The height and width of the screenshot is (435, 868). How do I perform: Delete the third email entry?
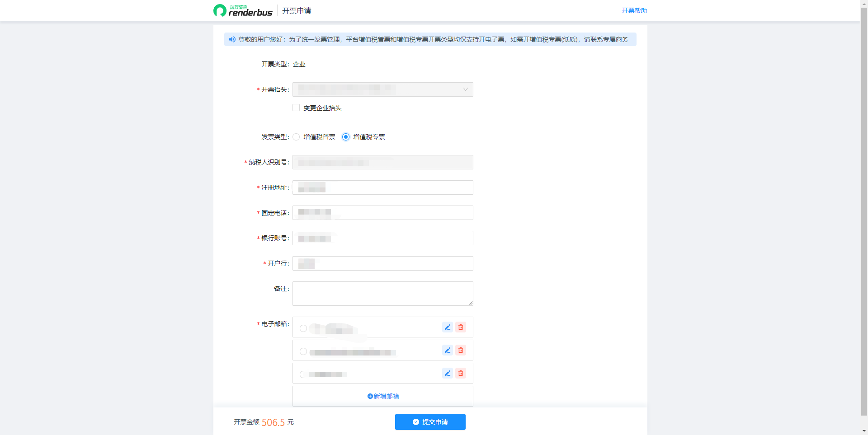[461, 373]
